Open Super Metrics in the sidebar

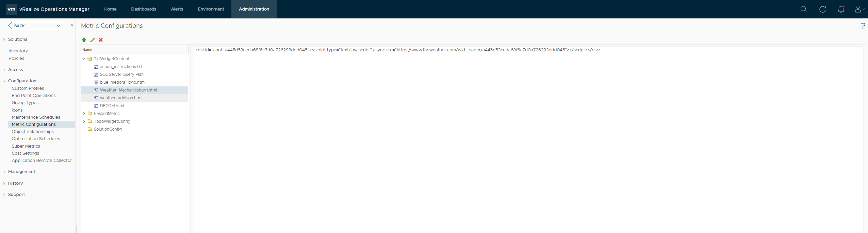(26, 146)
